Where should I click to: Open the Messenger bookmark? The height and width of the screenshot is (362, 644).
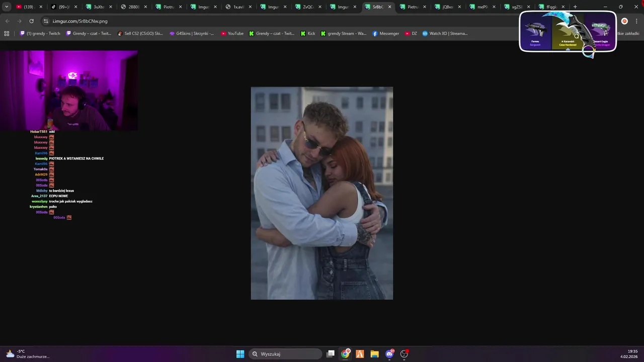(386, 34)
